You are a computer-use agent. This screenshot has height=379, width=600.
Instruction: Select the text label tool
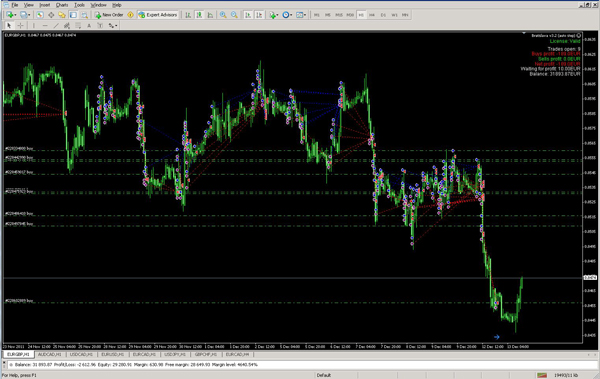pos(100,26)
